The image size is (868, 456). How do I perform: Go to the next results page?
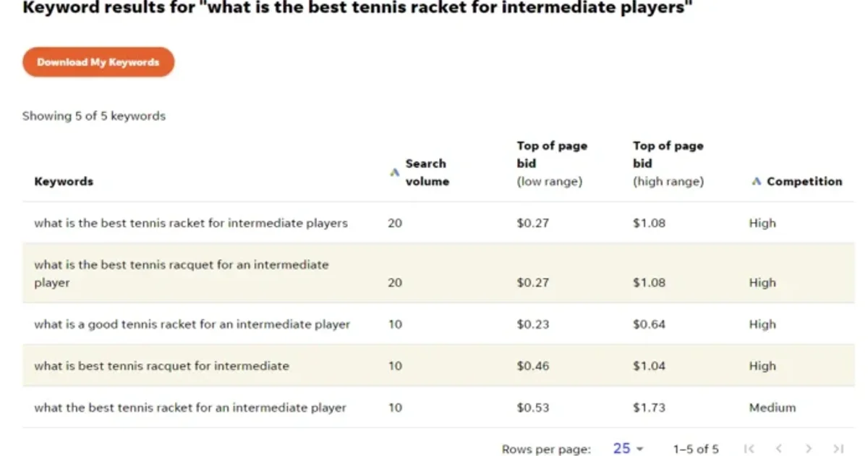809,449
